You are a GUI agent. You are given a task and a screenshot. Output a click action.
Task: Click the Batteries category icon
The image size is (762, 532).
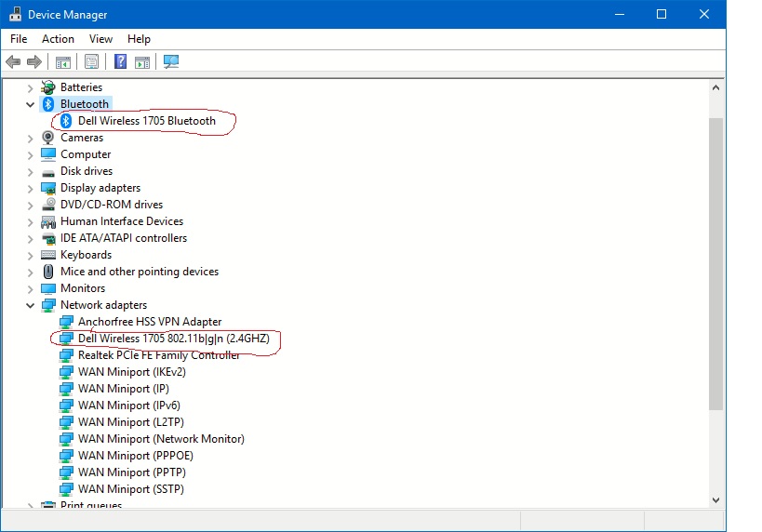[x=48, y=87]
